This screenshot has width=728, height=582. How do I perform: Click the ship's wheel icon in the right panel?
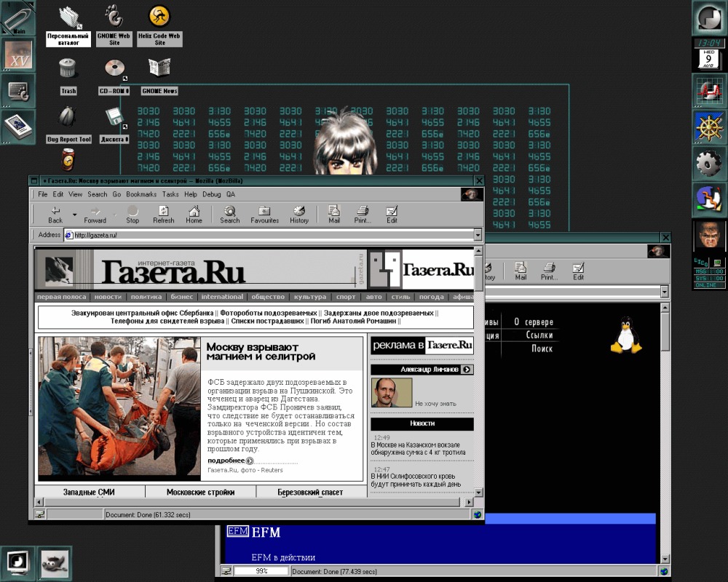click(709, 127)
